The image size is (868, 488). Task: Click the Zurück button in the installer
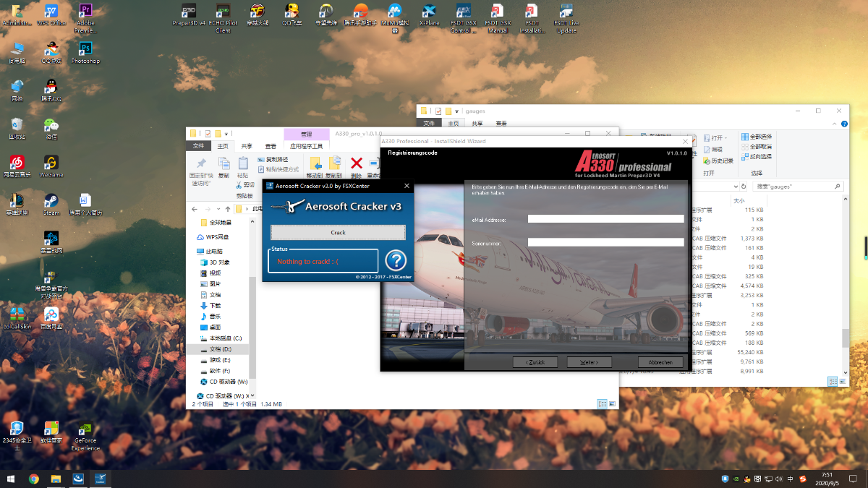[x=536, y=362]
